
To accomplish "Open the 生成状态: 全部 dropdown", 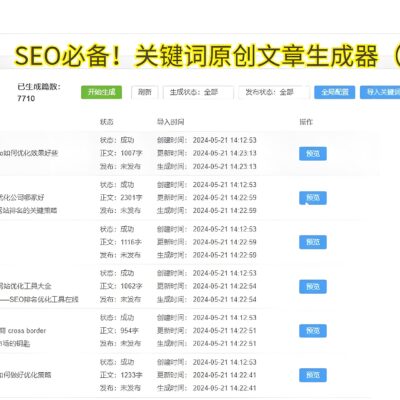I will tap(198, 92).
